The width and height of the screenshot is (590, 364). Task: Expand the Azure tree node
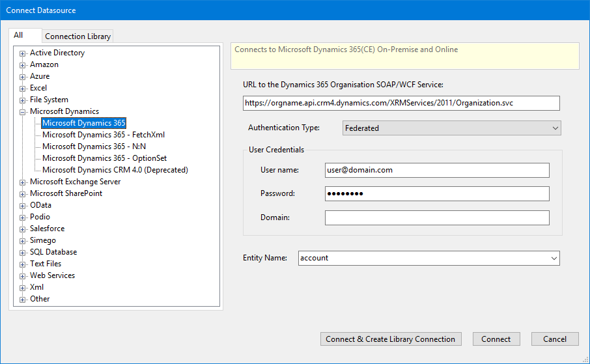coord(23,77)
